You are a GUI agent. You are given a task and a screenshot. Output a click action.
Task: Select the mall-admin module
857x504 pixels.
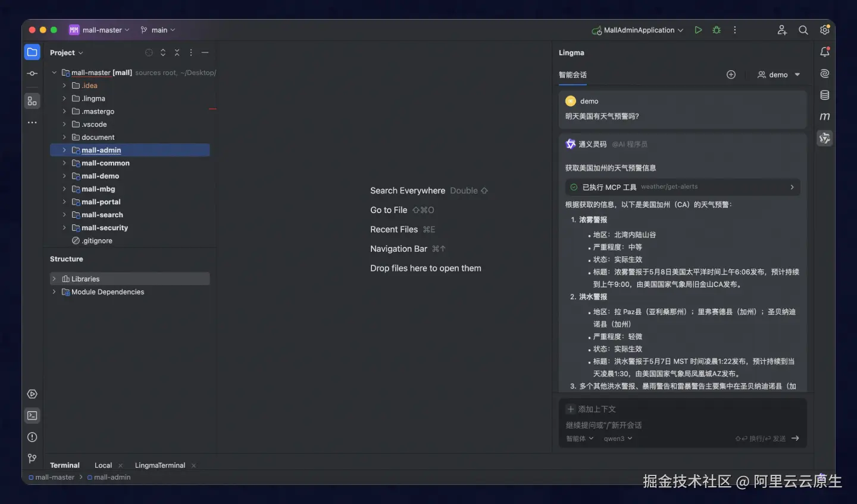tap(130, 150)
